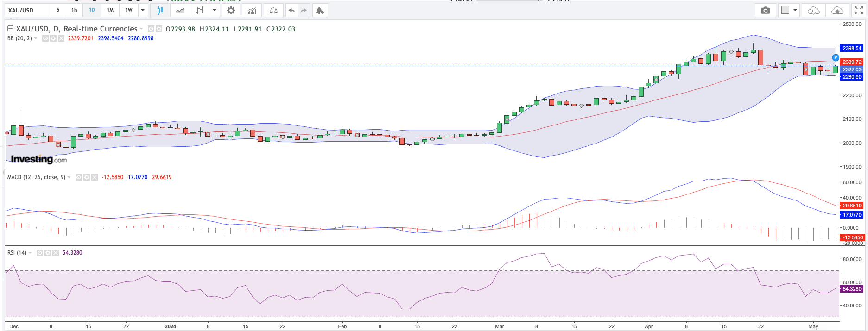Enter fullscreen chart mode
Viewport: 868px width, 331px height.
pos(859,10)
